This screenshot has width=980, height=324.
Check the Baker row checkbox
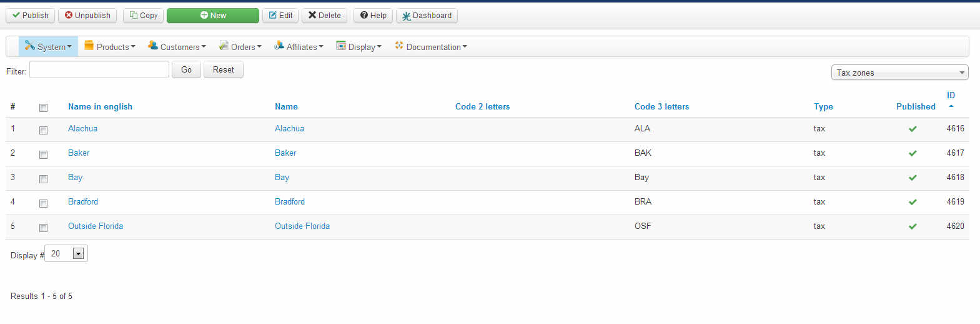[43, 154]
